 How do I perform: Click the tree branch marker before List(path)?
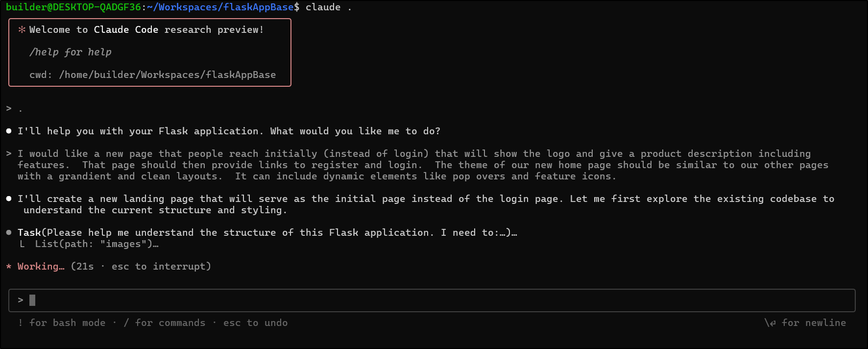(22, 244)
